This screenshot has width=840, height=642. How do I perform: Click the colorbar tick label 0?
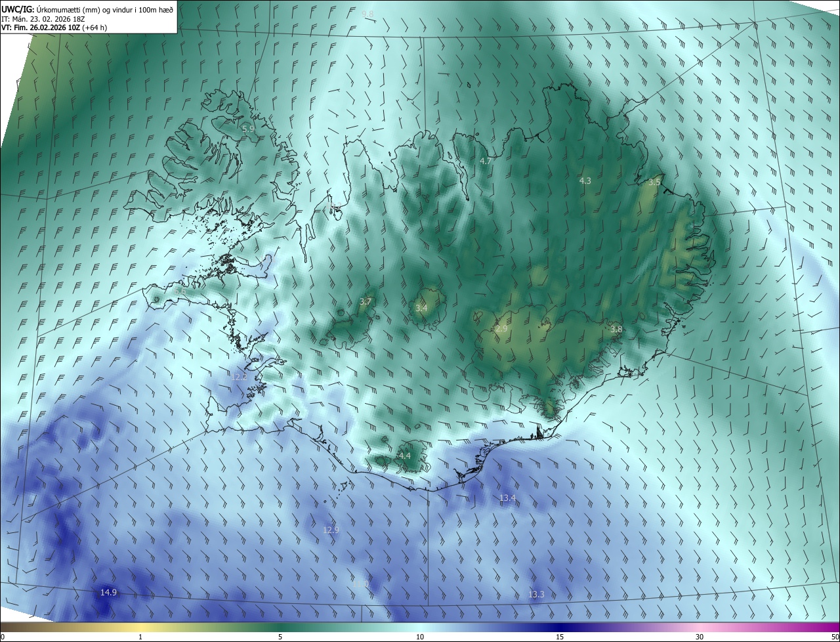click(3, 637)
